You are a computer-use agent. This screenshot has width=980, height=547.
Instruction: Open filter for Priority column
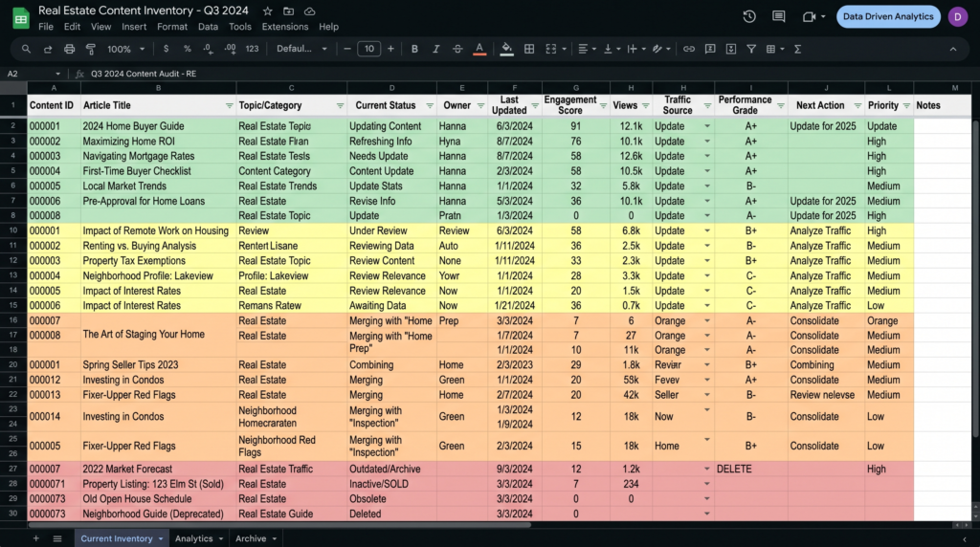(906, 105)
